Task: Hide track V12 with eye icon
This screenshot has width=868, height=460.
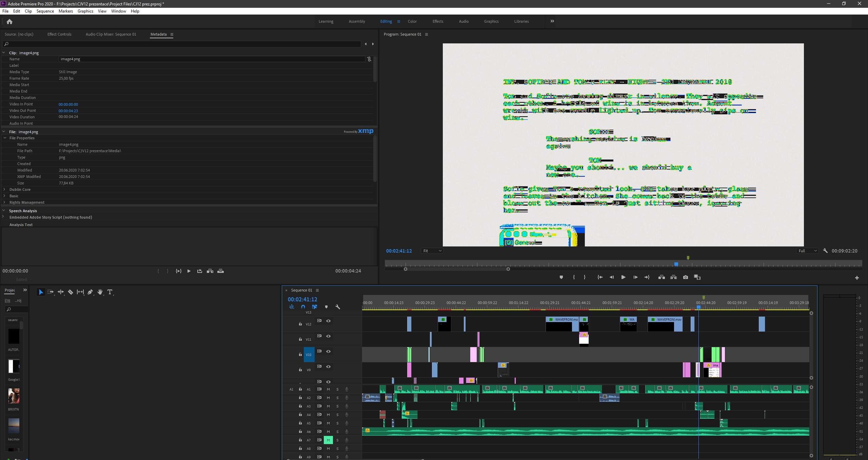Action: [x=328, y=321]
